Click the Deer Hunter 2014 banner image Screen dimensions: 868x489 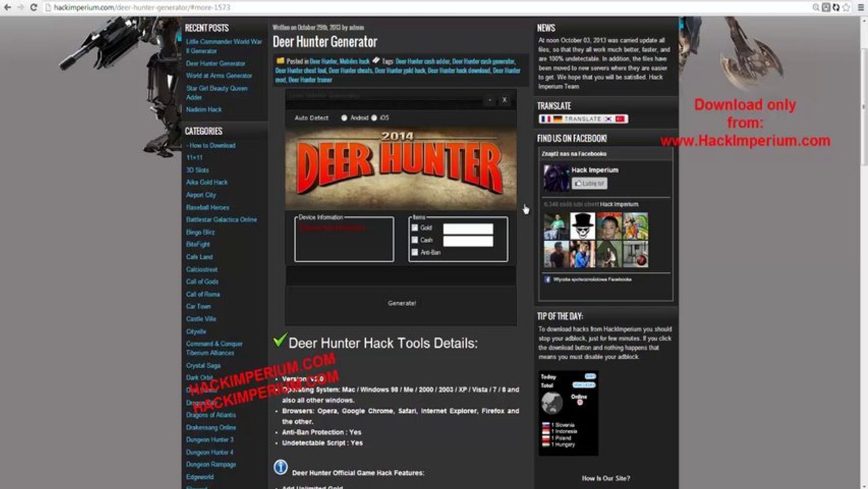click(401, 169)
